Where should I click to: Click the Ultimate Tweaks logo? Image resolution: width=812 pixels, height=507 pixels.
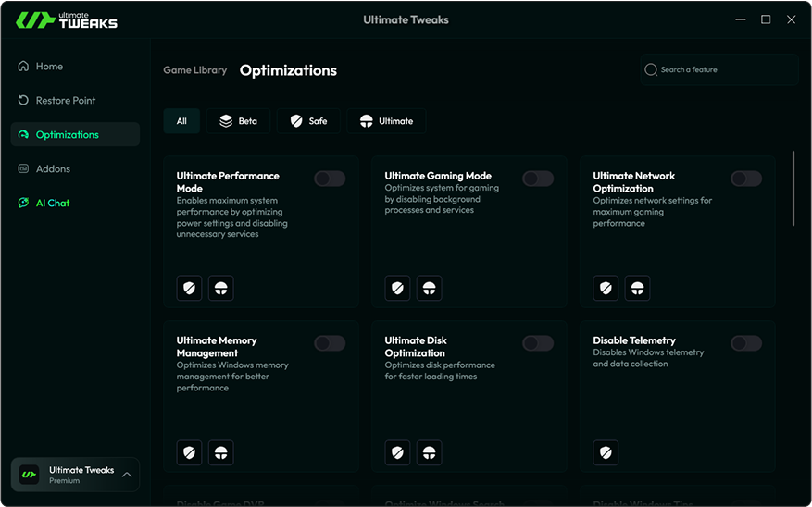[x=67, y=19]
